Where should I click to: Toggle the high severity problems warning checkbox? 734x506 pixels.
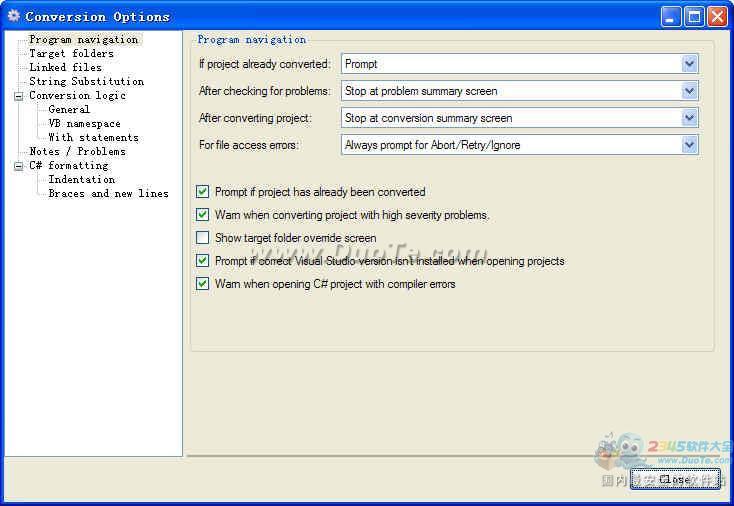(x=202, y=215)
